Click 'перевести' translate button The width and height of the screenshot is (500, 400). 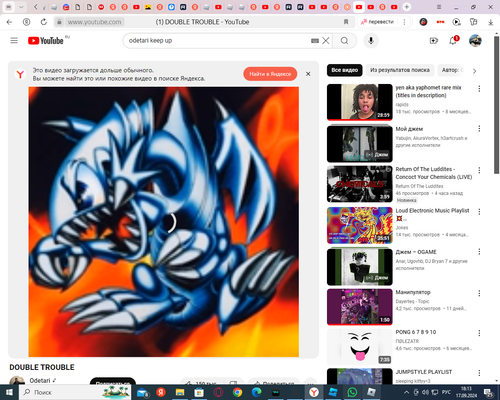click(377, 22)
